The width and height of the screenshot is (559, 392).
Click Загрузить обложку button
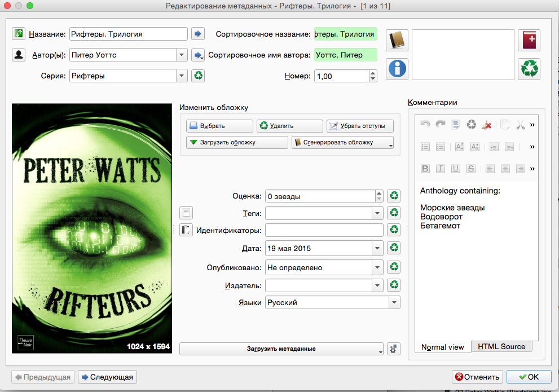point(237,142)
